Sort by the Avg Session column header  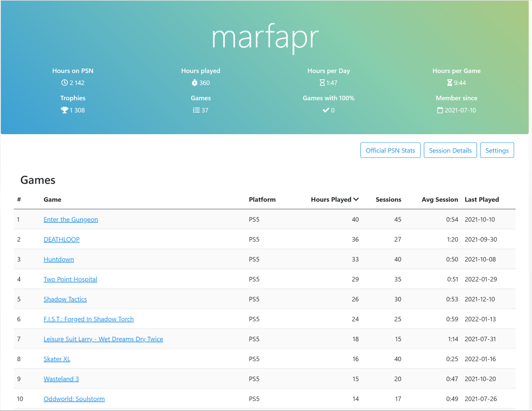click(x=440, y=200)
